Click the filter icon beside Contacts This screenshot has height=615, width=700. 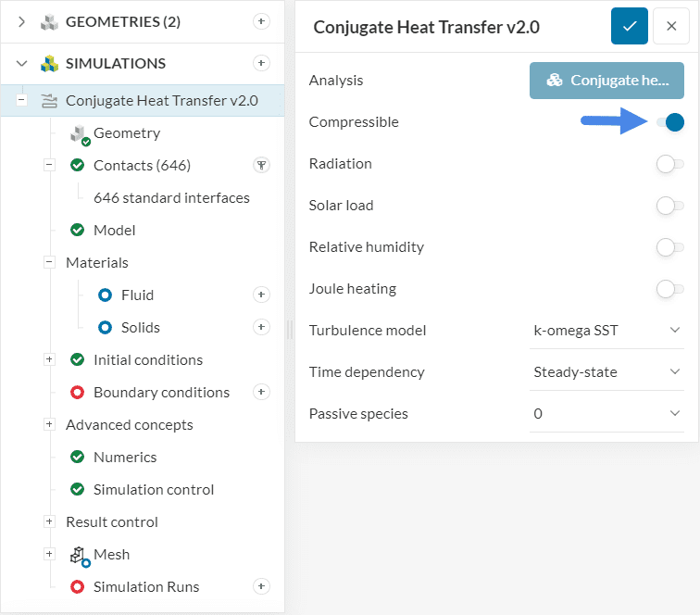(x=261, y=166)
